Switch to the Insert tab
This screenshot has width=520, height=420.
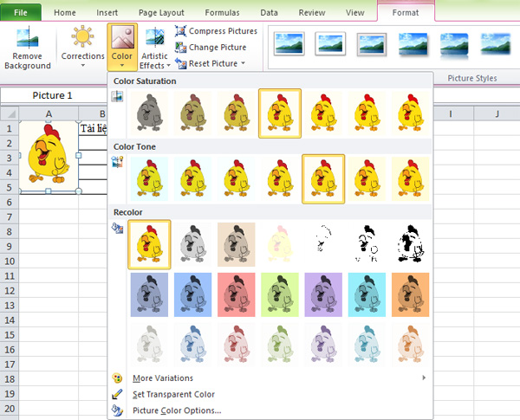click(107, 13)
